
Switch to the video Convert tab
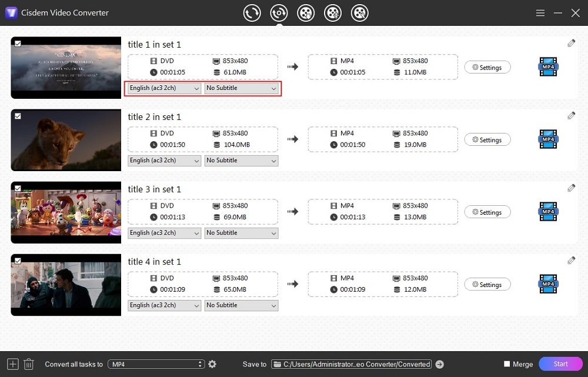[252, 13]
